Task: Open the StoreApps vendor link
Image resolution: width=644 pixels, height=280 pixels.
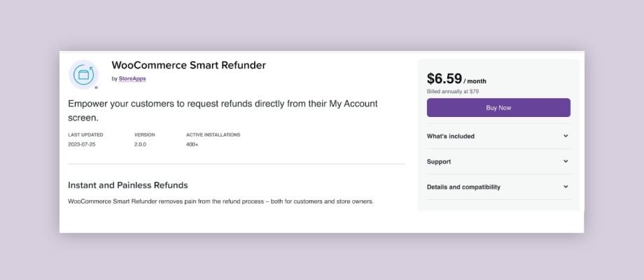Action: pyautogui.click(x=132, y=79)
